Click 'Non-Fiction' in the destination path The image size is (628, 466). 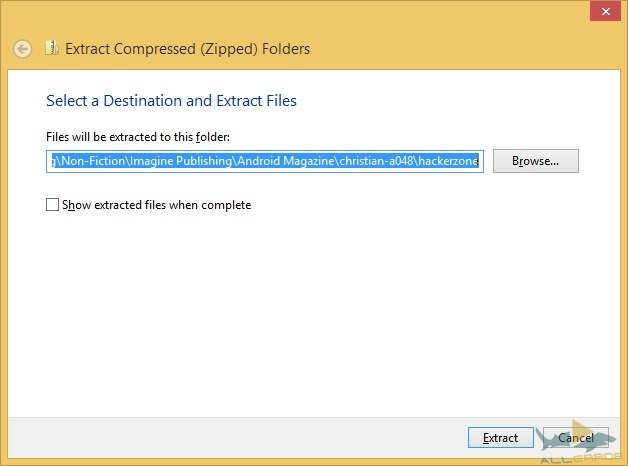tap(89, 161)
